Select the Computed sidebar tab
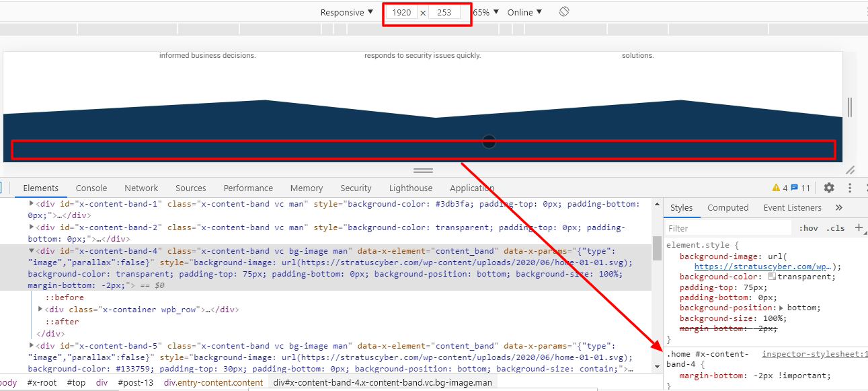868x391 pixels. (x=728, y=208)
